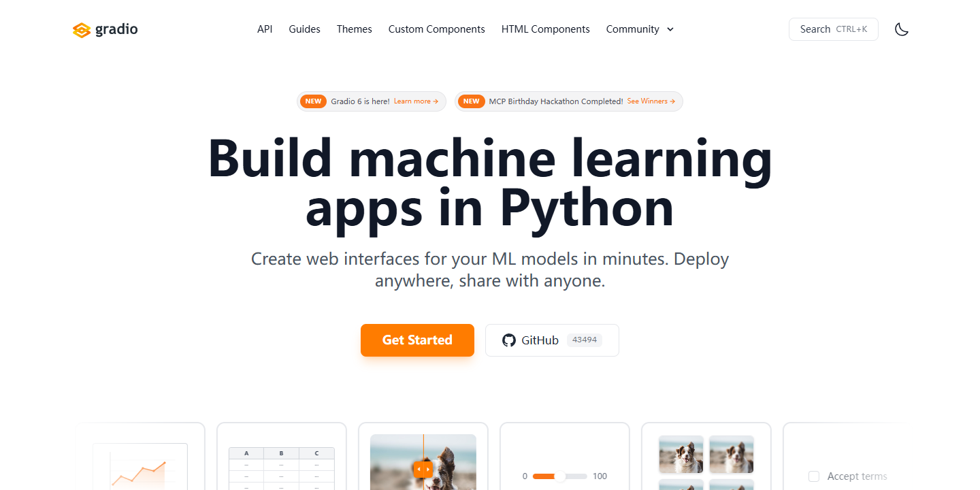Follow the Learn more link for Gradio 6
This screenshot has width=980, height=490.
point(416,101)
